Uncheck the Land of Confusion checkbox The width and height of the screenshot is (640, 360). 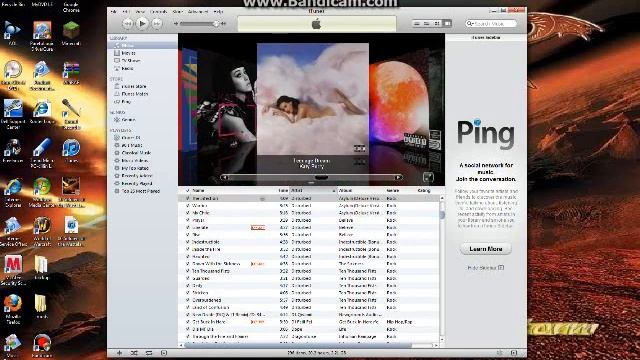188,307
